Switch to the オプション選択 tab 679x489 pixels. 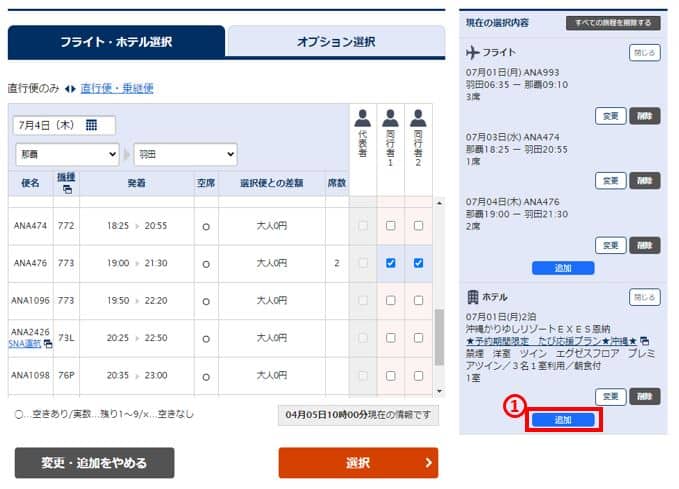tap(335, 42)
